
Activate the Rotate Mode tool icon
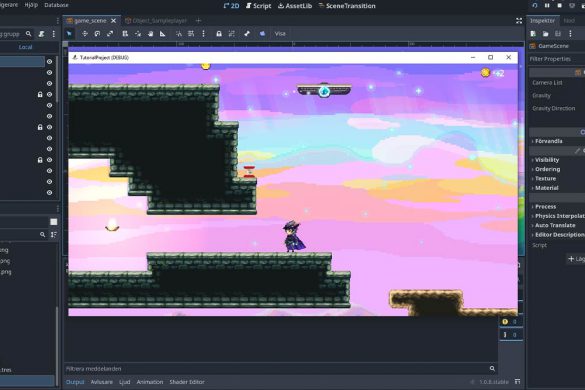tap(97, 34)
